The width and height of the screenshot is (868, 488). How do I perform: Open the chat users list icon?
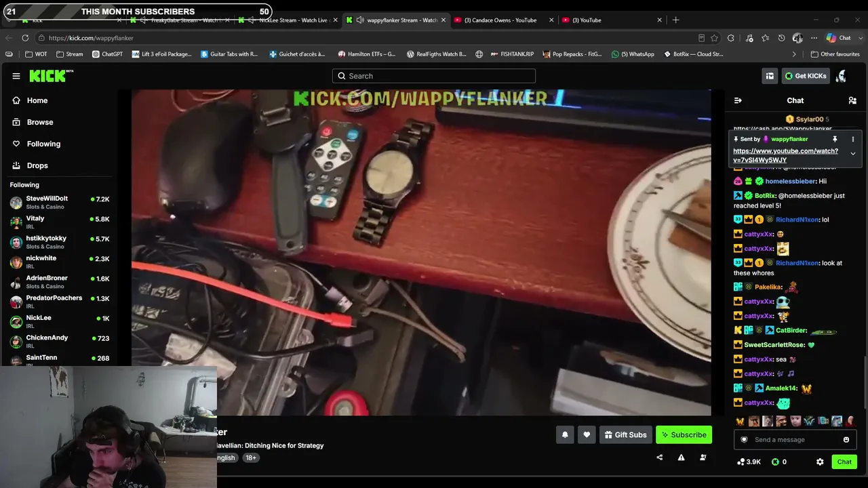[x=852, y=100]
